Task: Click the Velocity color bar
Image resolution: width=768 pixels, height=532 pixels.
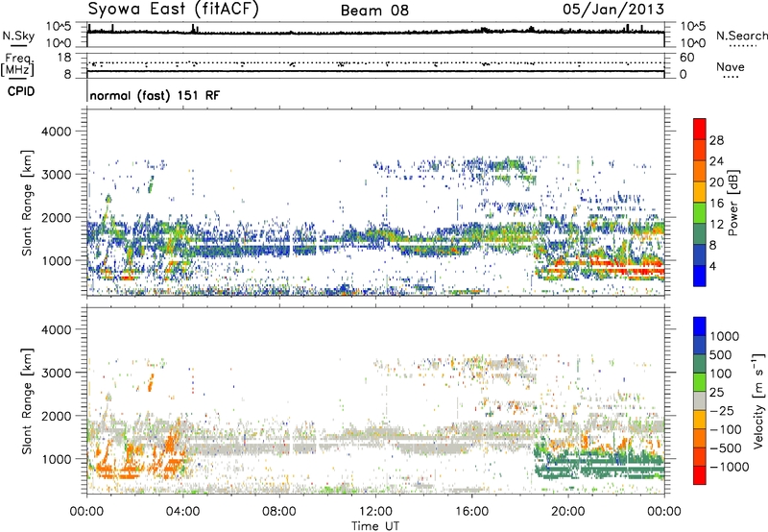Action: coord(700,400)
